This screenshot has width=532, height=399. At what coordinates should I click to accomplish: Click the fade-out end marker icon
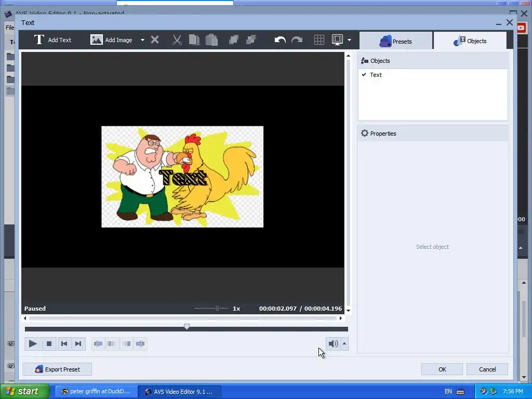pos(140,344)
